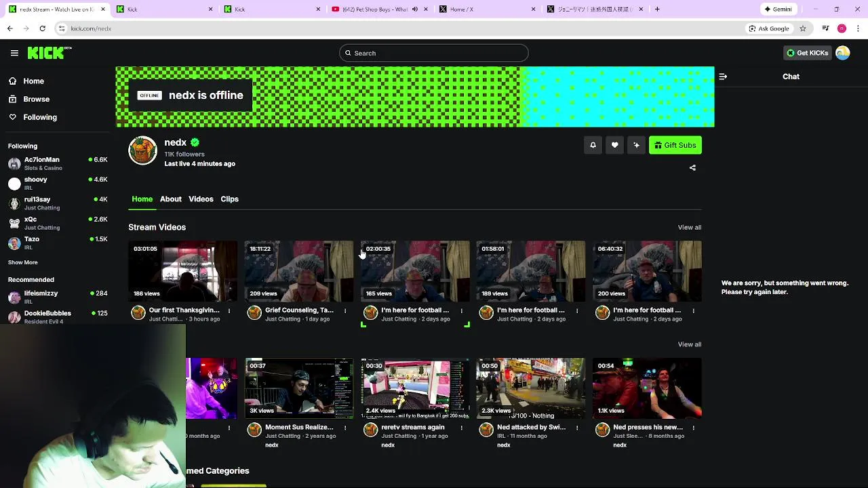Follow nedx with the heart icon
This screenshot has height=488, width=868.
click(x=614, y=145)
